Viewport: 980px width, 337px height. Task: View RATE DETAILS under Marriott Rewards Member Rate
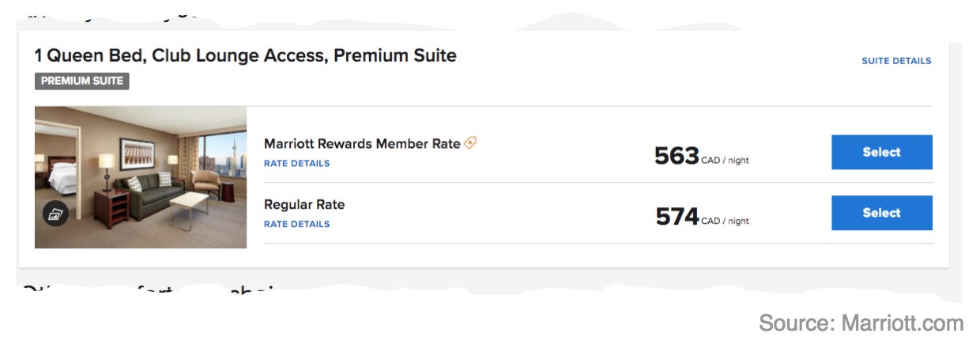tap(297, 164)
